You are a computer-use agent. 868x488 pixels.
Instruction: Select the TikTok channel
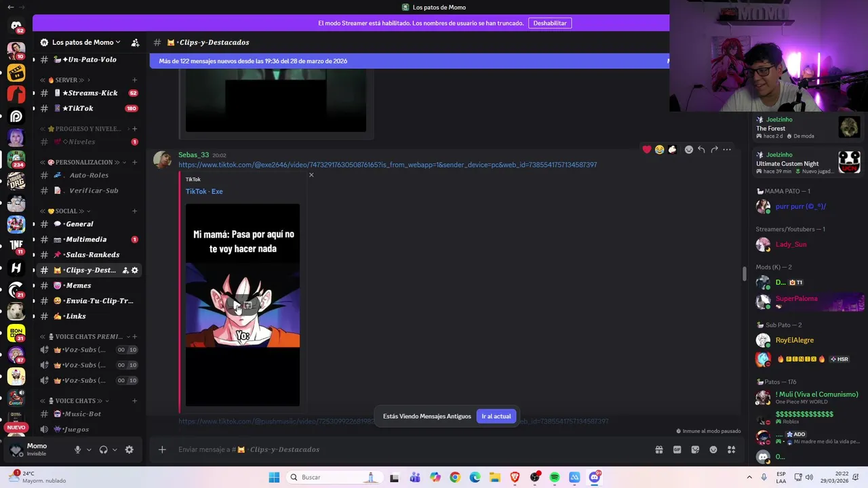pyautogui.click(x=88, y=108)
